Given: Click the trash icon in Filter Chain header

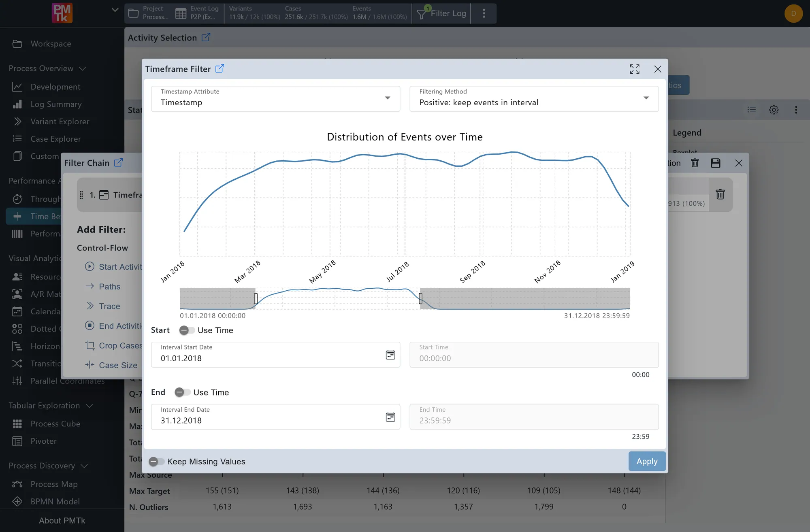Looking at the screenshot, I should point(695,163).
